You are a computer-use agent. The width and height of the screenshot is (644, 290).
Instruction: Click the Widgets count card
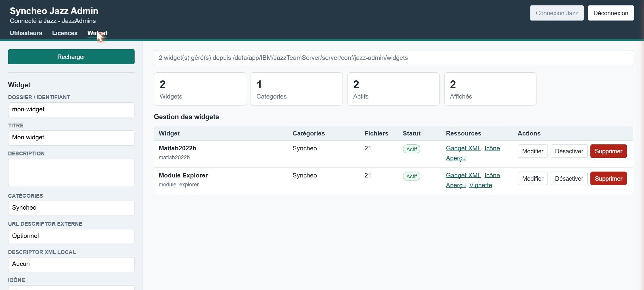(200, 89)
